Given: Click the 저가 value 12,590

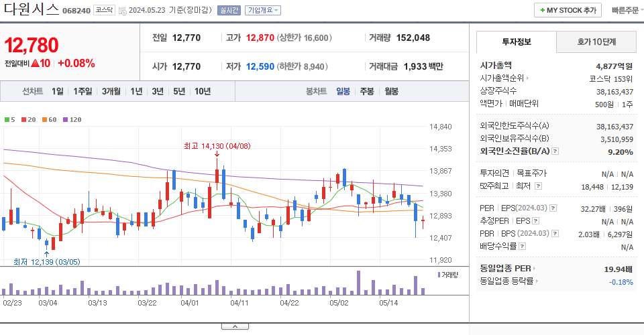Looking at the screenshot, I should (260, 66).
